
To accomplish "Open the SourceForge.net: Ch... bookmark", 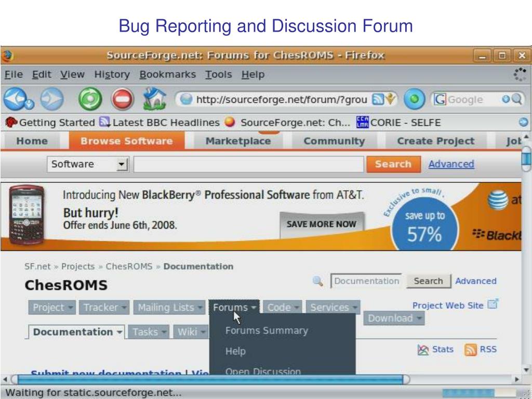I will pos(287,123).
